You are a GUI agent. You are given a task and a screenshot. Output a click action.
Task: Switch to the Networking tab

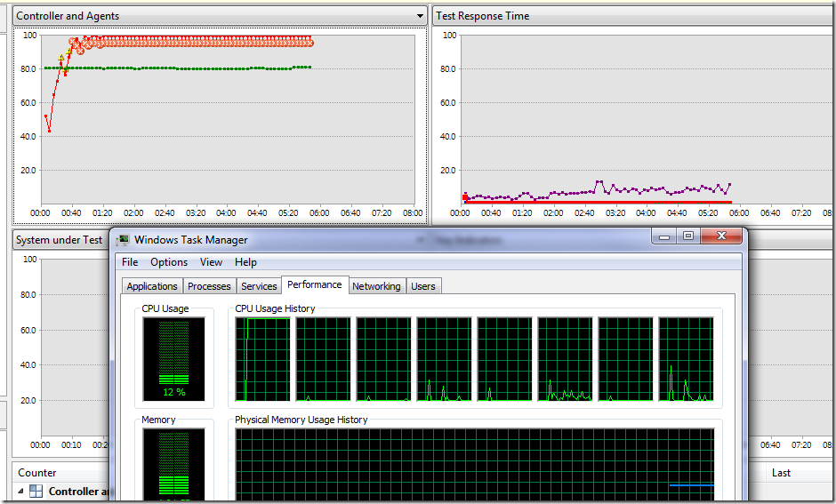tap(376, 286)
